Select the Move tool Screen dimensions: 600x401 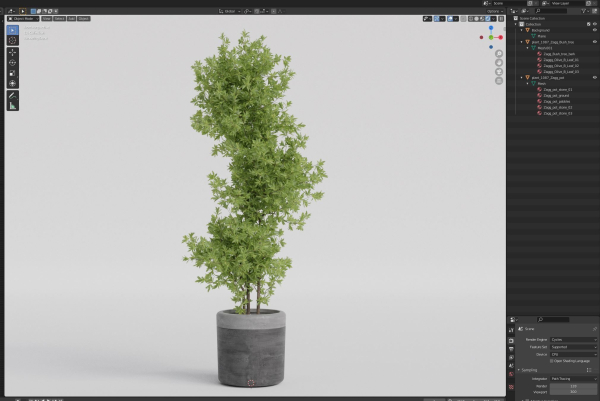(x=13, y=52)
